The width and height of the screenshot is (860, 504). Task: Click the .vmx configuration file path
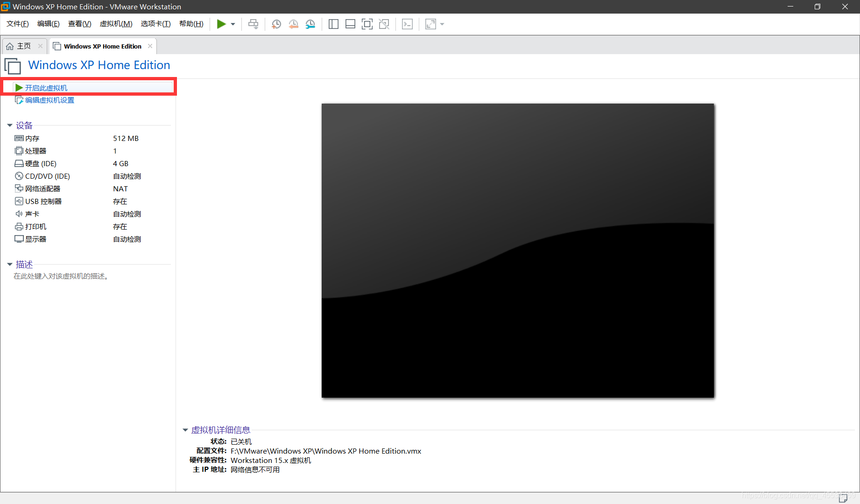[x=326, y=451]
